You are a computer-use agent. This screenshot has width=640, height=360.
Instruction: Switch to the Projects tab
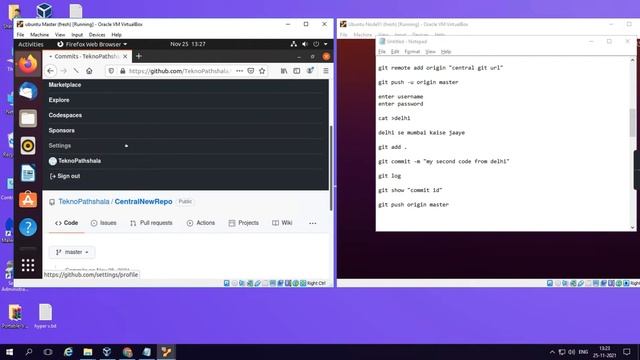[x=244, y=223]
